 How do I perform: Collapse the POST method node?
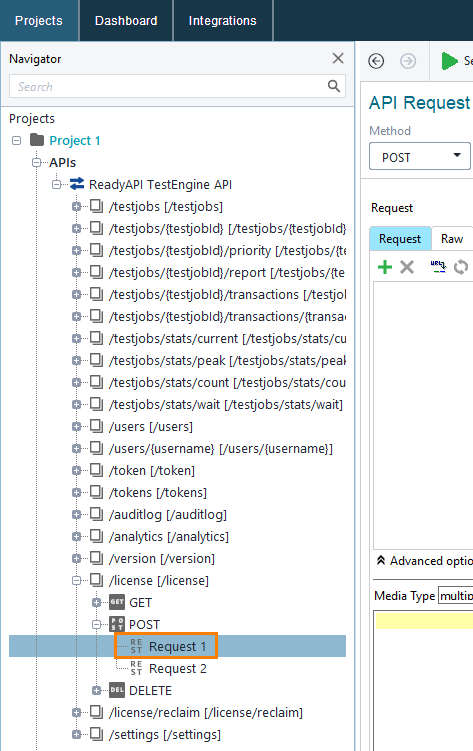97,625
